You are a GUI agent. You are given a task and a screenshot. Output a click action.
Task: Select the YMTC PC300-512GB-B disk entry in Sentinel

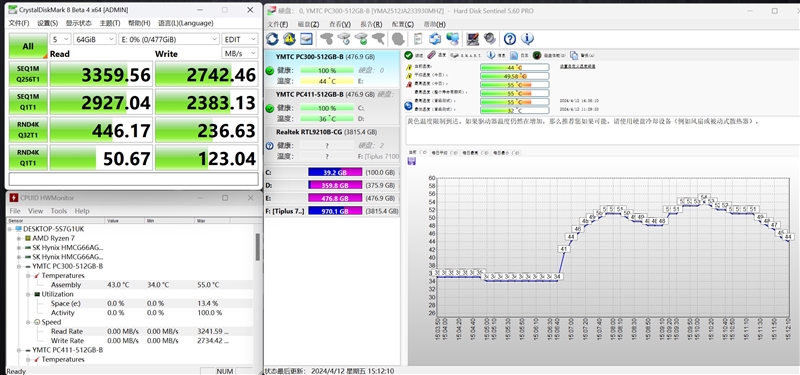click(x=332, y=69)
